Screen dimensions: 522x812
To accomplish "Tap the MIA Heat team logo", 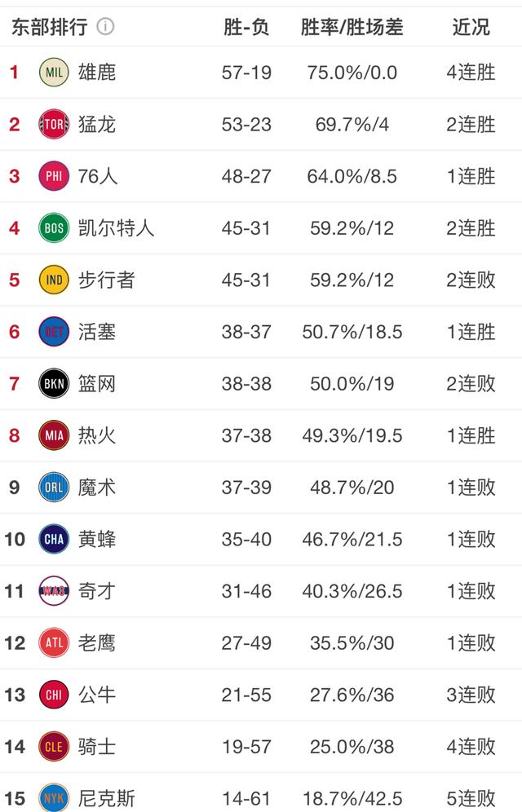I will click(x=54, y=435).
